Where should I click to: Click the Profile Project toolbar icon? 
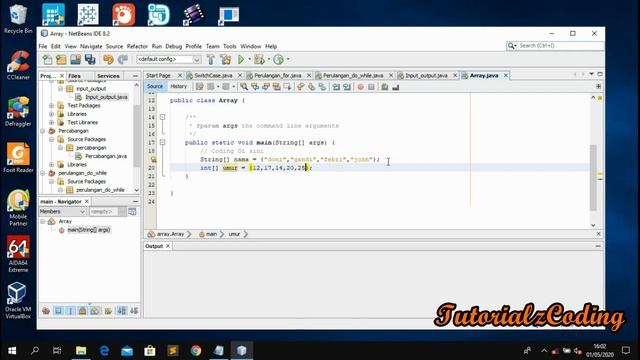point(278,60)
